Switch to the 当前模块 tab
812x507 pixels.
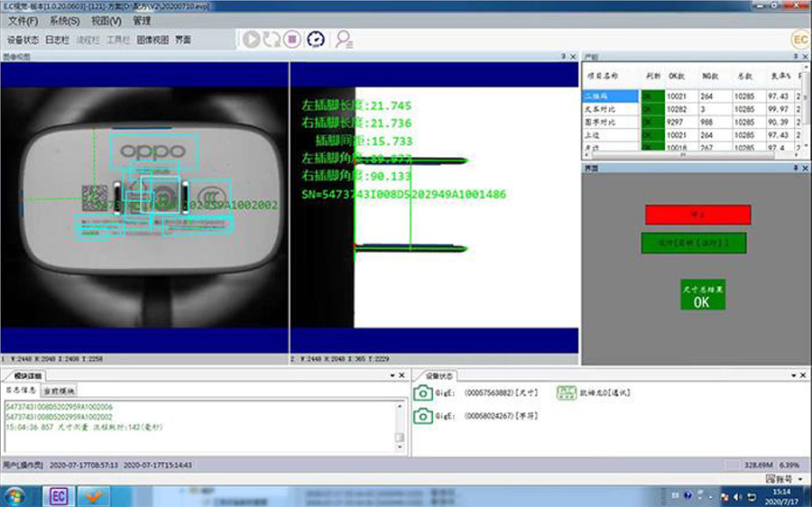pyautogui.click(x=59, y=391)
